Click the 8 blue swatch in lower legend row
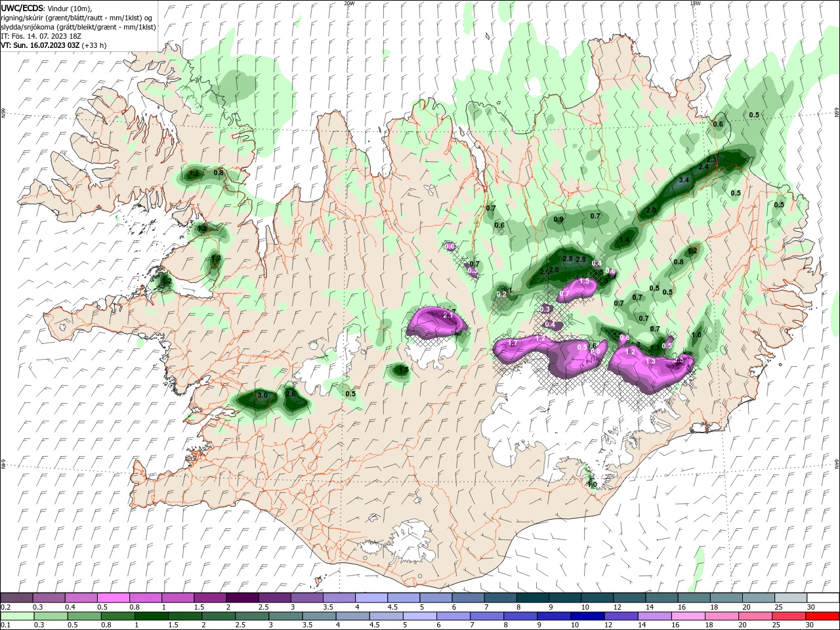Viewport: 840px width, 630px height. click(x=522, y=616)
